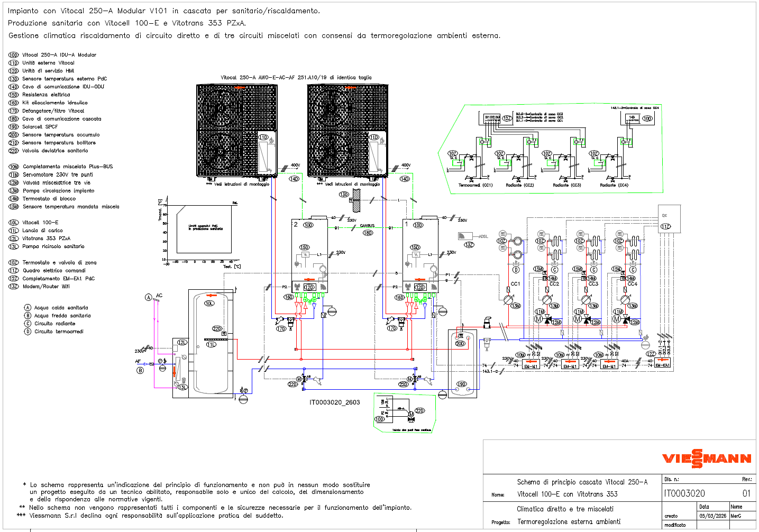Select legend entry "Unità esterna Vitocal"
This screenshot has height=532, width=759.
pos(48,63)
